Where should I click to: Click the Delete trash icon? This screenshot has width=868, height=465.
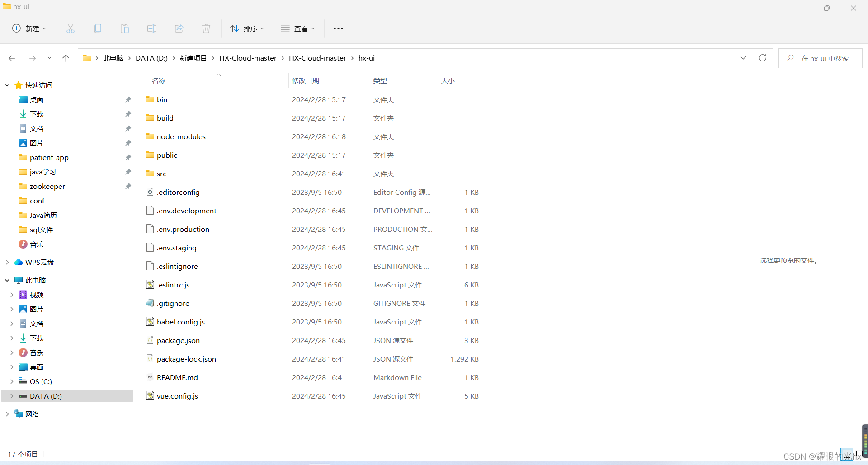pos(206,28)
